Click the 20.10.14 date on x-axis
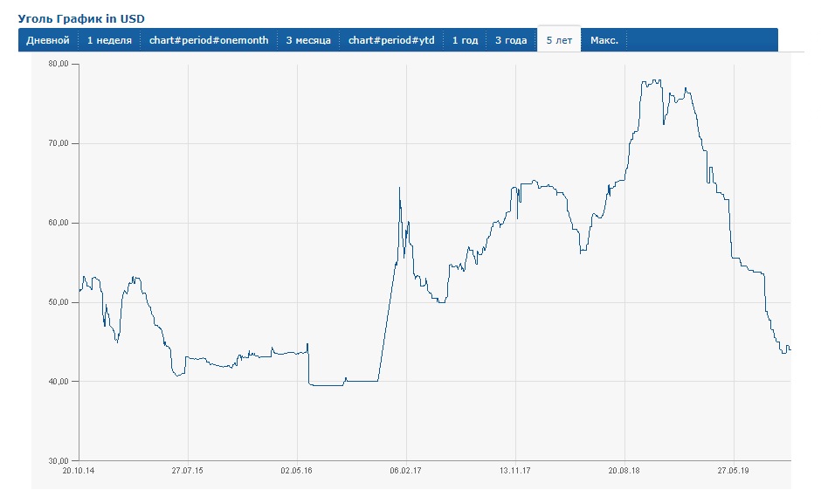 pyautogui.click(x=79, y=470)
